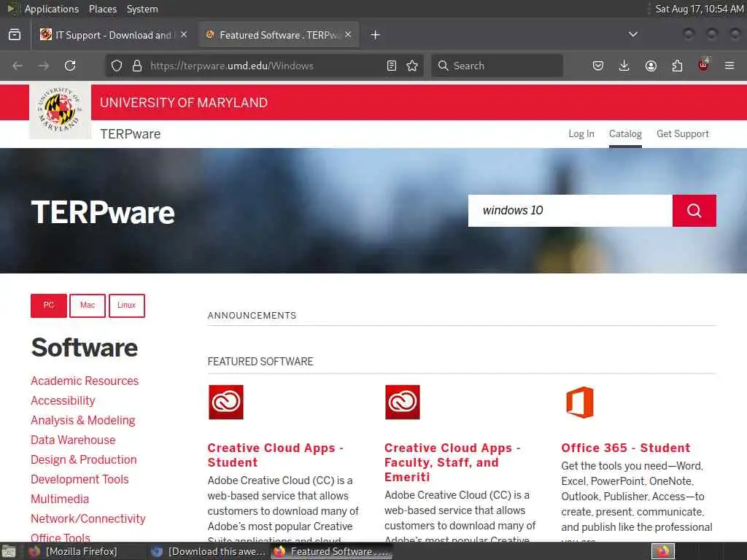Open the Applications menu
The height and width of the screenshot is (560, 747).
pyautogui.click(x=52, y=9)
